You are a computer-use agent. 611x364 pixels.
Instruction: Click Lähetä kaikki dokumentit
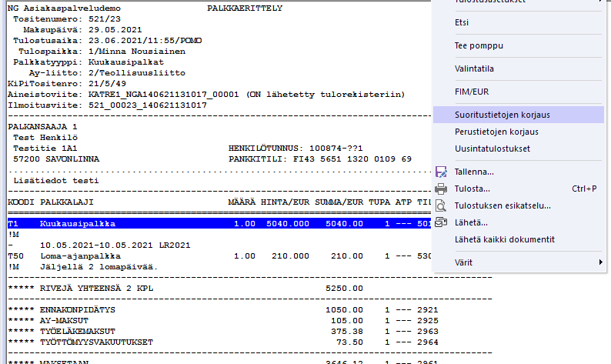[504, 239]
